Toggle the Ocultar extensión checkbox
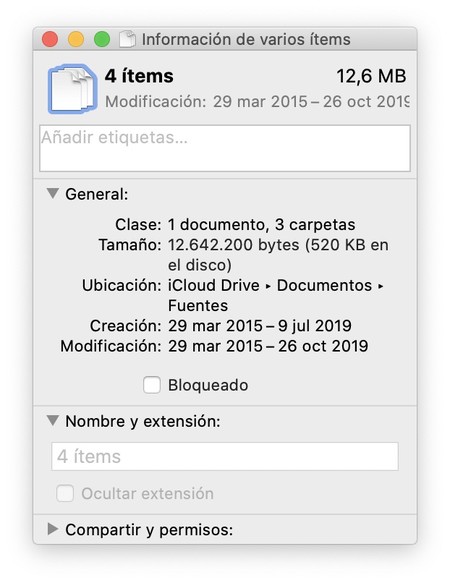Viewport: 450px width, 583px height. (x=65, y=493)
